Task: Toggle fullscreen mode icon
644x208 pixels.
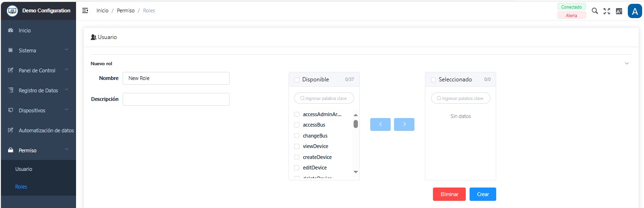Action: [x=606, y=11]
